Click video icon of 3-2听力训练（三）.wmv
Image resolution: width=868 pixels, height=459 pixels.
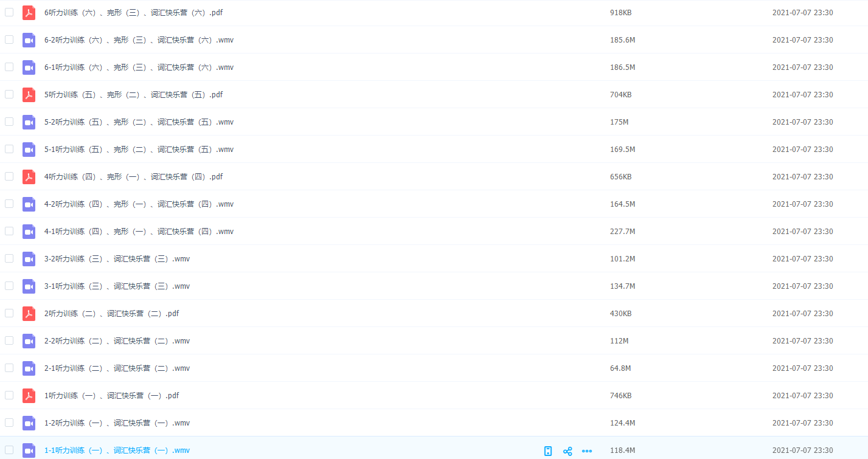coord(29,259)
